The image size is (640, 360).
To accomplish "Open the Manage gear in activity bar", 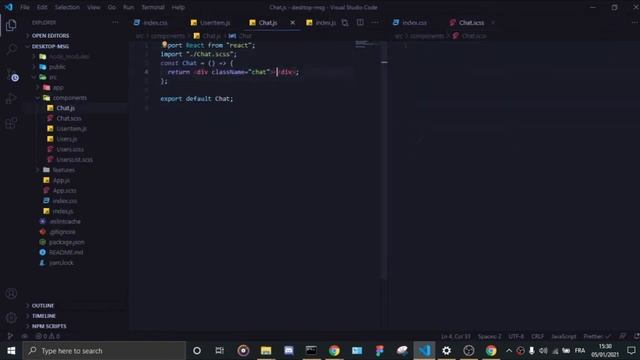I will 11,317.
